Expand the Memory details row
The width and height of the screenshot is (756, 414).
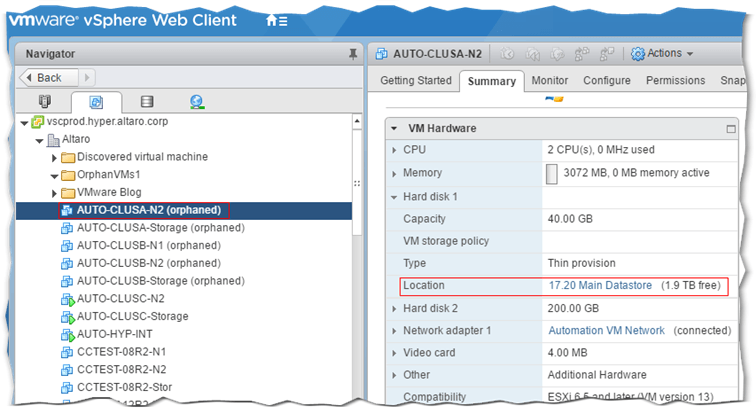(394, 174)
